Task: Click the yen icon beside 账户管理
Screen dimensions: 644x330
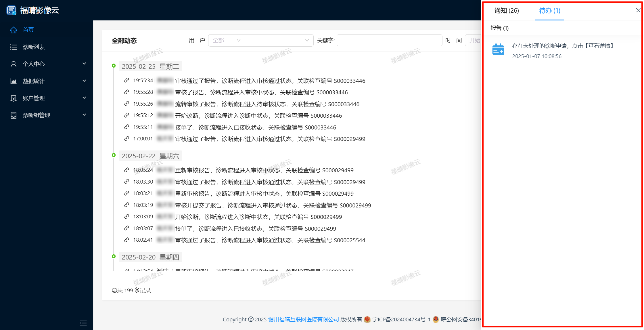Action: click(14, 98)
